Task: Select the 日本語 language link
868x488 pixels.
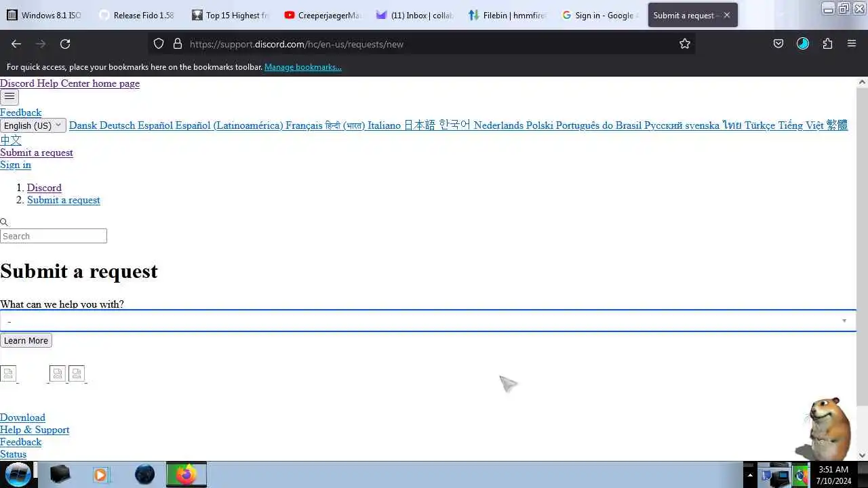Action: 420,125
